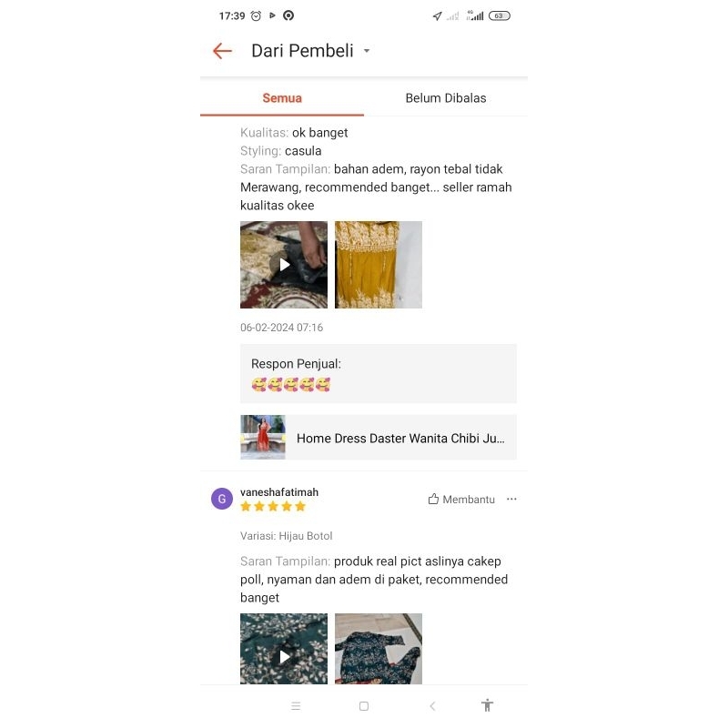Open the Dari Pembeli dropdown arrow
728x728 pixels.
367,51
